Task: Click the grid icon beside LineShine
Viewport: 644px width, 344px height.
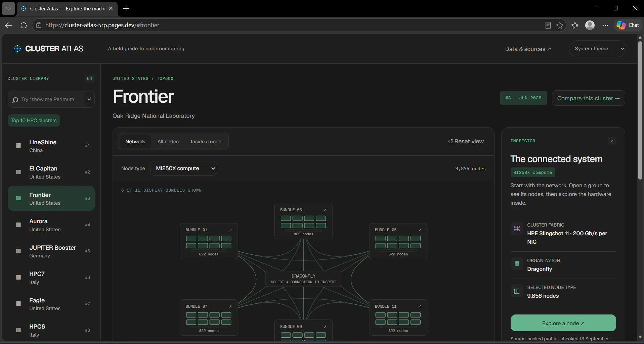Action: pyautogui.click(x=18, y=146)
